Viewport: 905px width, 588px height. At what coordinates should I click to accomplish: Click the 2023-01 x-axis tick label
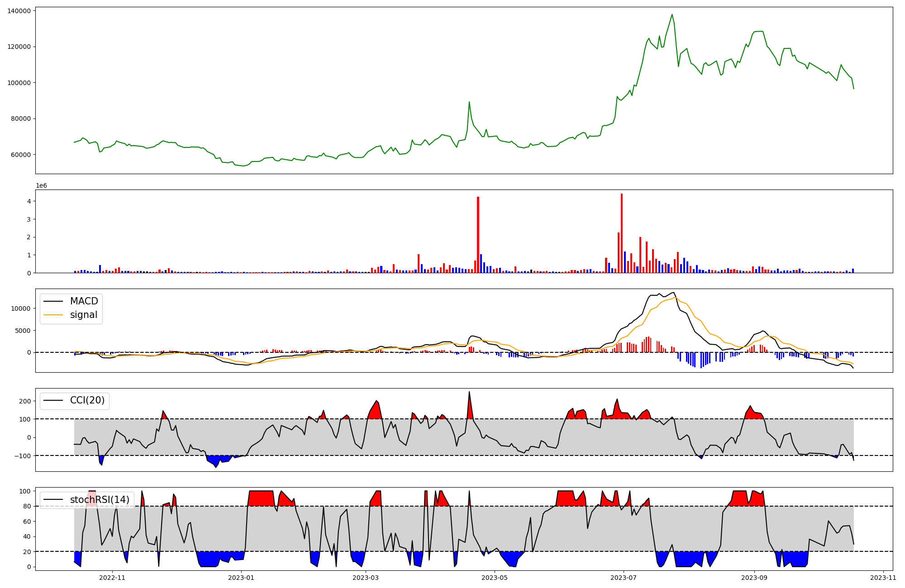[241, 577]
